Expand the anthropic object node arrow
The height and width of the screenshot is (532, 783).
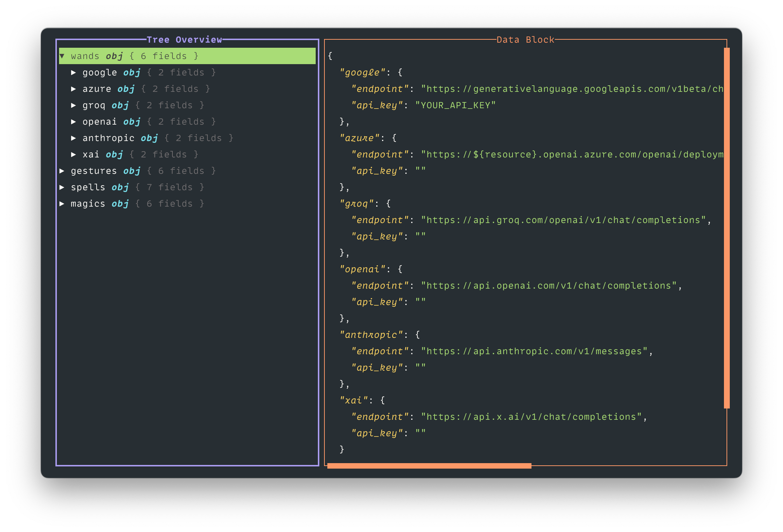[74, 138]
